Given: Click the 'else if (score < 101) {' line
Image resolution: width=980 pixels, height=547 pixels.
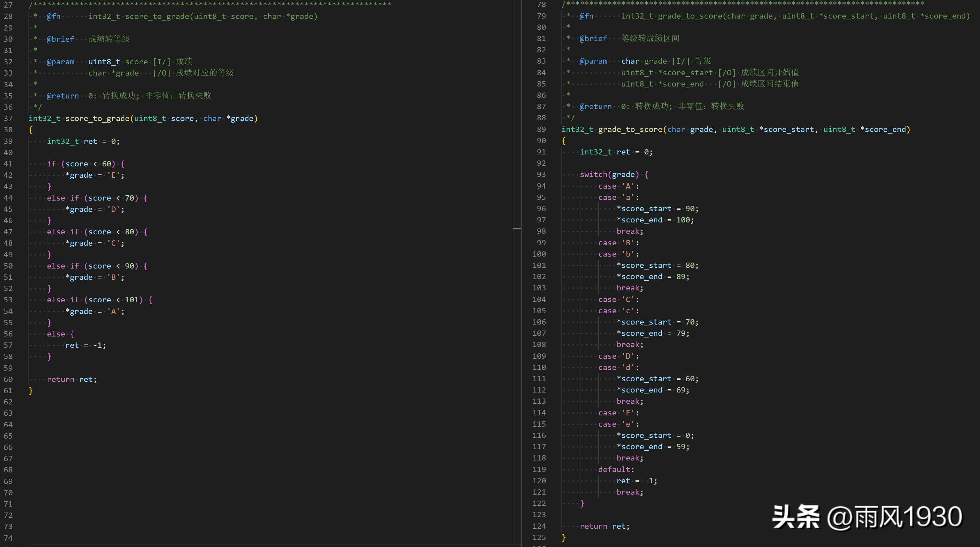Looking at the screenshot, I should (99, 300).
